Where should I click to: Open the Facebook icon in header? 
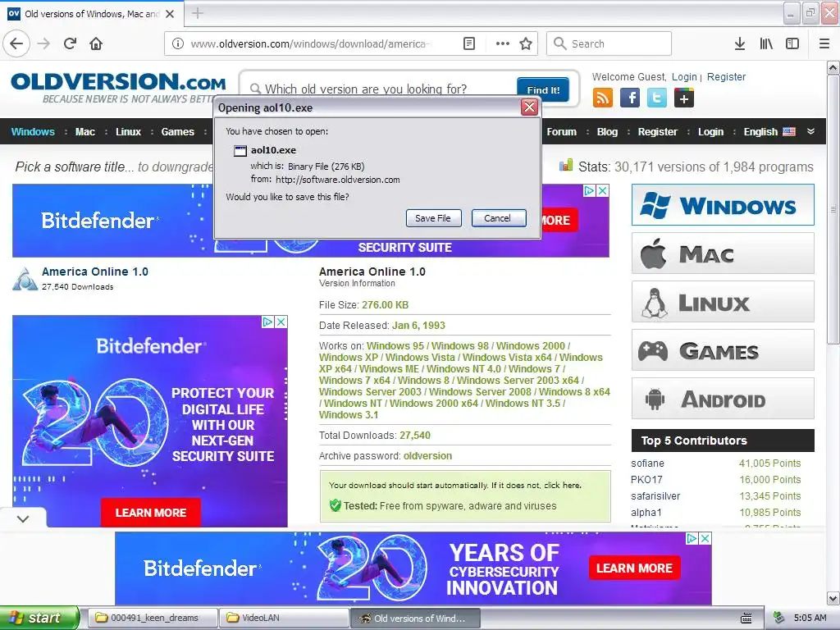click(x=630, y=98)
